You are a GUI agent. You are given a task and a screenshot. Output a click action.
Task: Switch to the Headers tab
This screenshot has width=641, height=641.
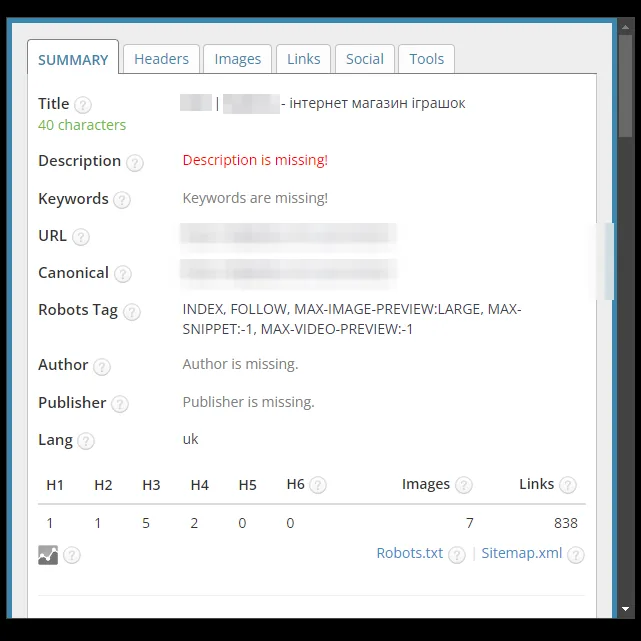[161, 59]
